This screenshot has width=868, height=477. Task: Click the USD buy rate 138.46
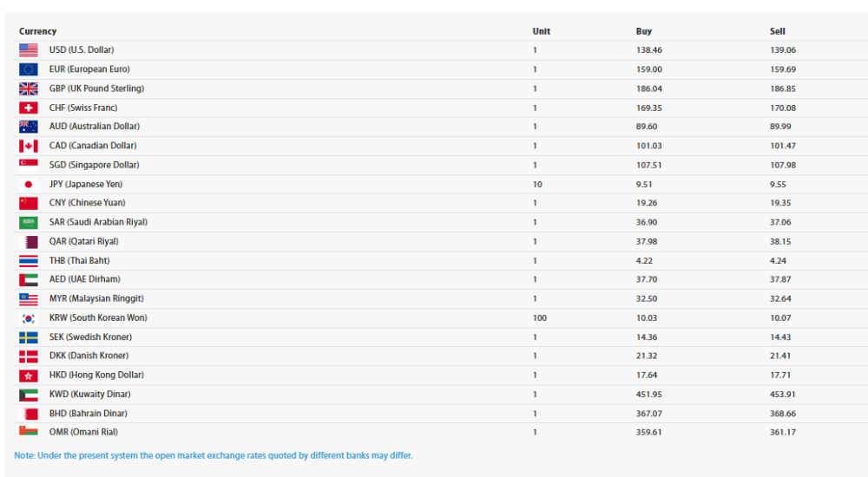[x=648, y=49]
